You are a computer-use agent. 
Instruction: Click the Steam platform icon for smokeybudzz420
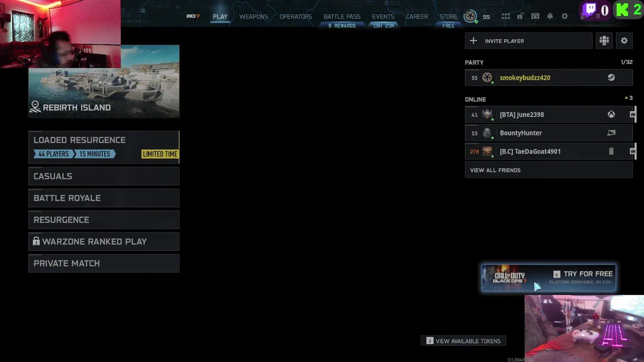pos(611,77)
